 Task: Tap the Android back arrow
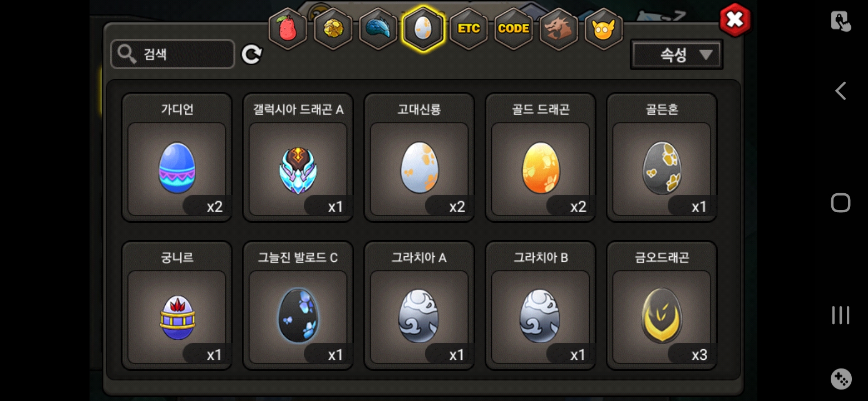pos(840,91)
